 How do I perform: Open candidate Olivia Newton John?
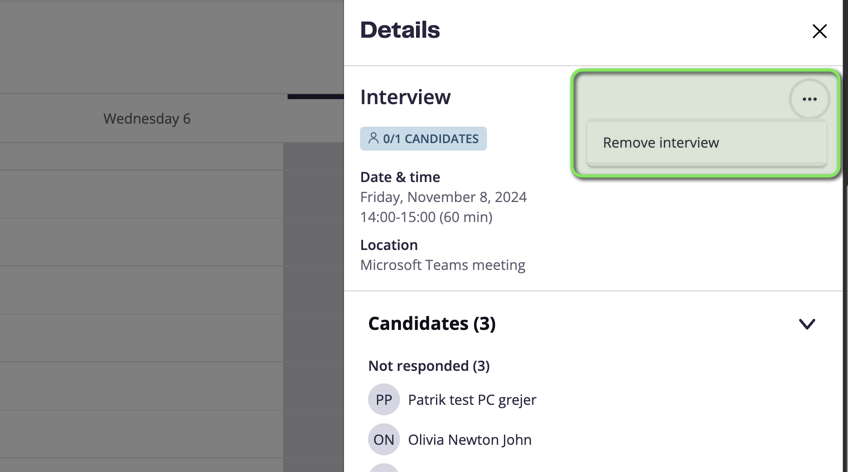click(x=469, y=440)
